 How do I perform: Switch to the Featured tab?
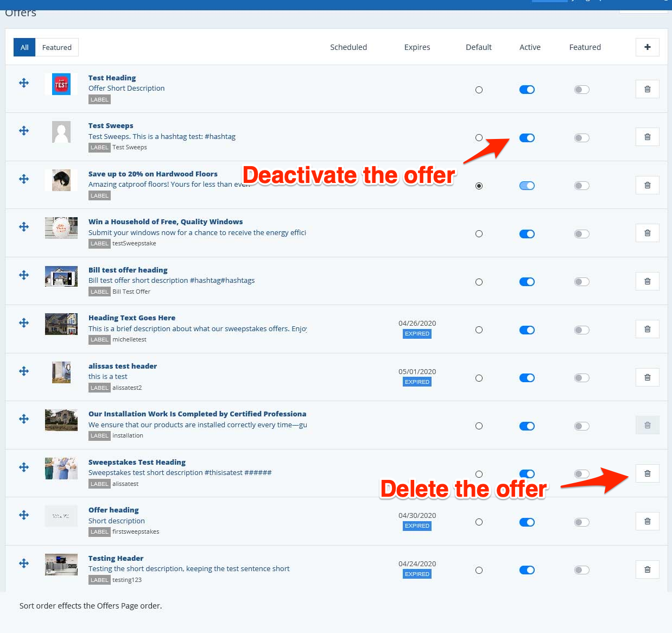click(57, 47)
